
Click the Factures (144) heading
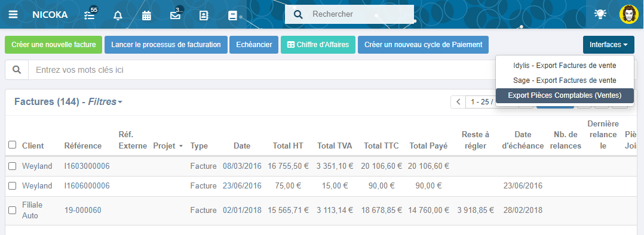pyautogui.click(x=47, y=102)
